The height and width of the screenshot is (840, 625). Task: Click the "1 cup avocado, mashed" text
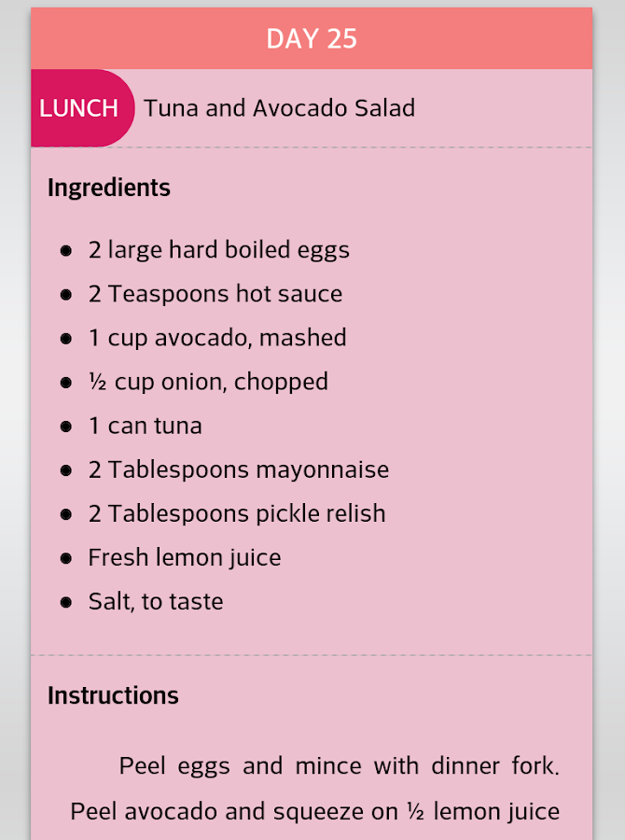[x=217, y=338]
